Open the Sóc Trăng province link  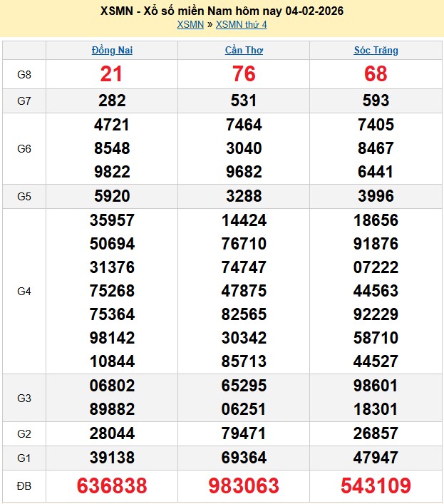(376, 50)
